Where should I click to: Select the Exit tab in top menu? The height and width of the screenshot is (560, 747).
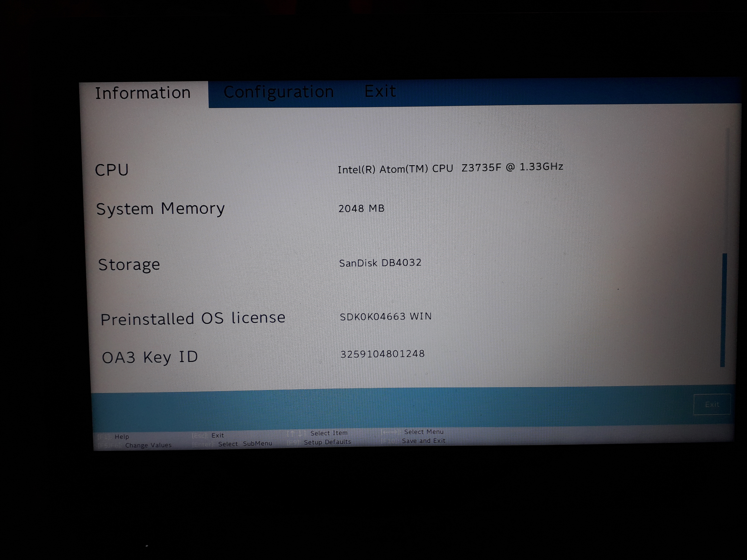pos(380,91)
